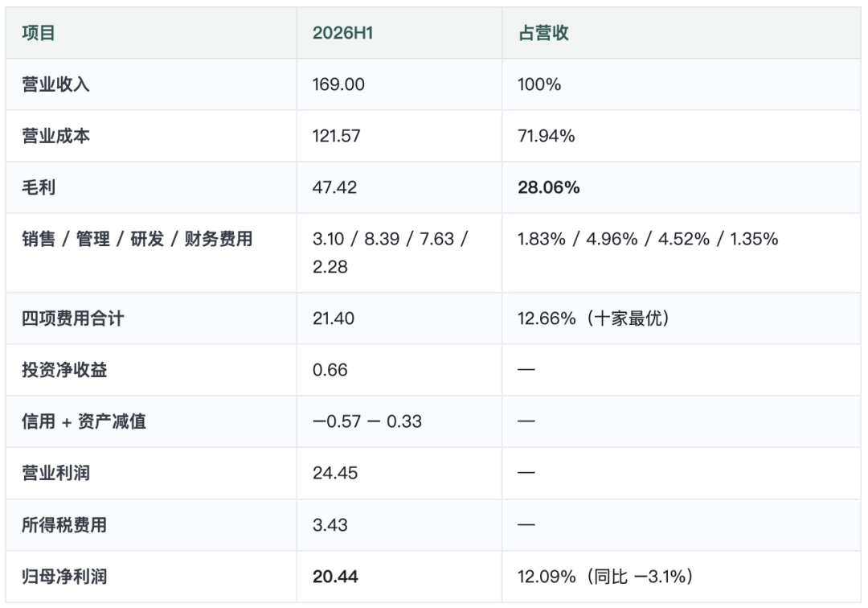The width and height of the screenshot is (868, 608).
Task: Click the dash in the 所得税费用 row
Action: click(x=526, y=524)
